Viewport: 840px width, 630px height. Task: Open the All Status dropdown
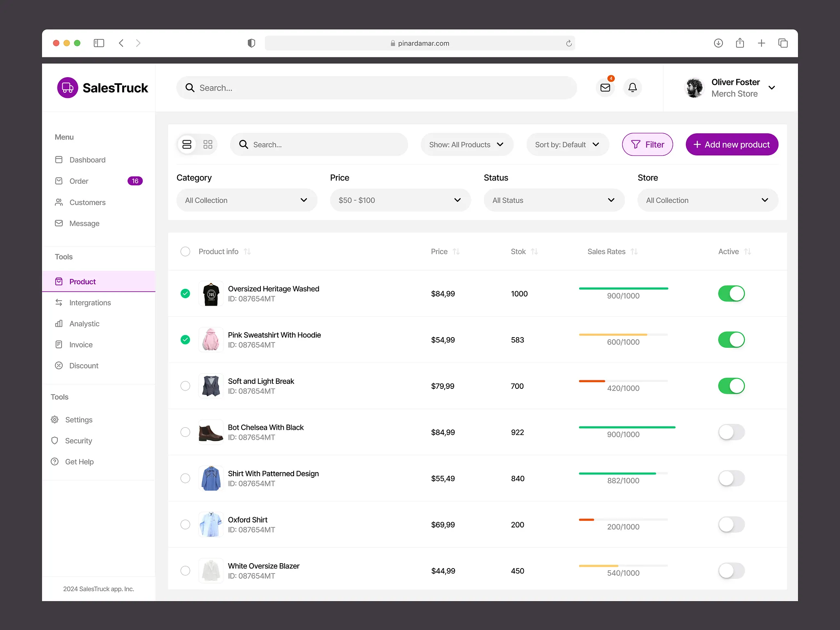click(554, 200)
